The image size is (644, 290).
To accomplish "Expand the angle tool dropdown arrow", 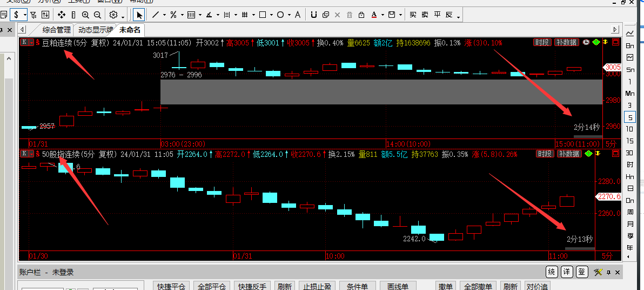I will point(218,15).
